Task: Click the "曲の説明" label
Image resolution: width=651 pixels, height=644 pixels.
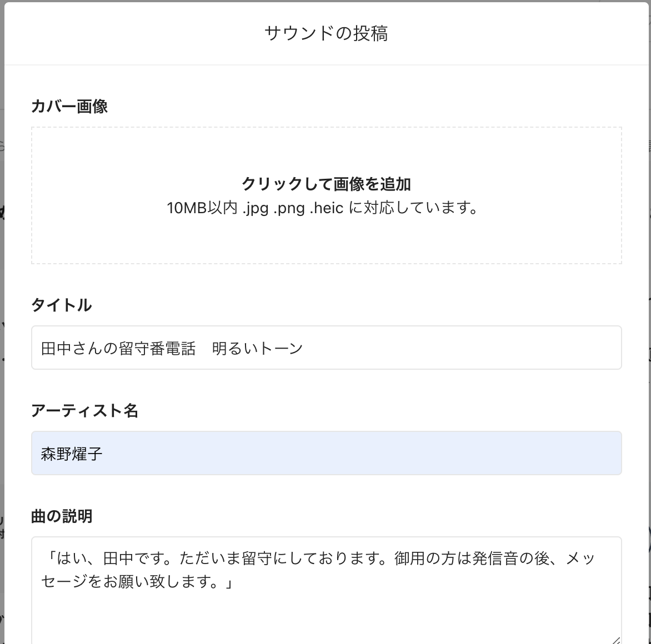Action: [x=62, y=516]
